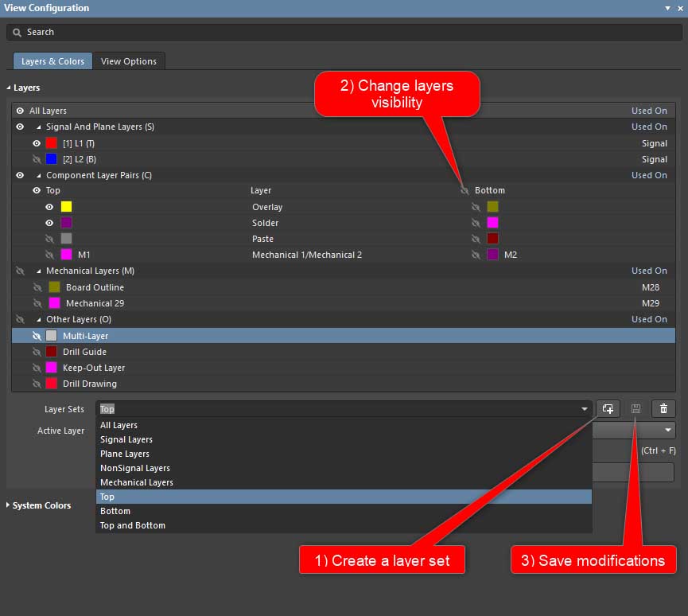688x616 pixels.
Task: Click the search magnifier icon
Action: pyautogui.click(x=17, y=32)
